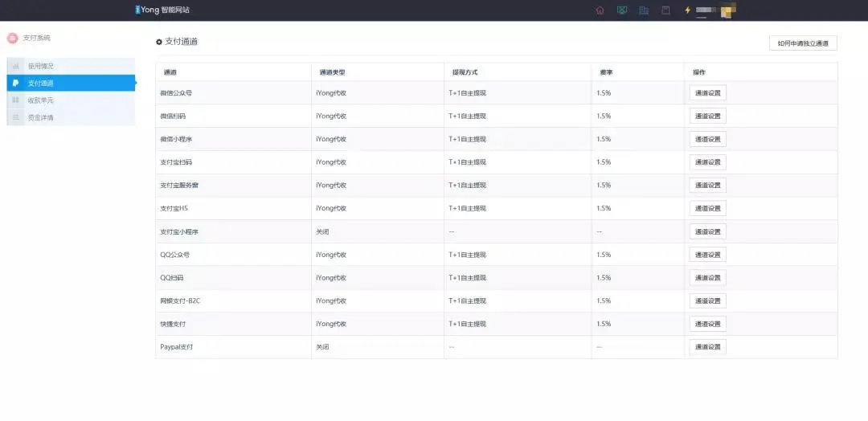Open 通道设置 for 支付宝小程序
868x421 pixels.
tap(707, 232)
